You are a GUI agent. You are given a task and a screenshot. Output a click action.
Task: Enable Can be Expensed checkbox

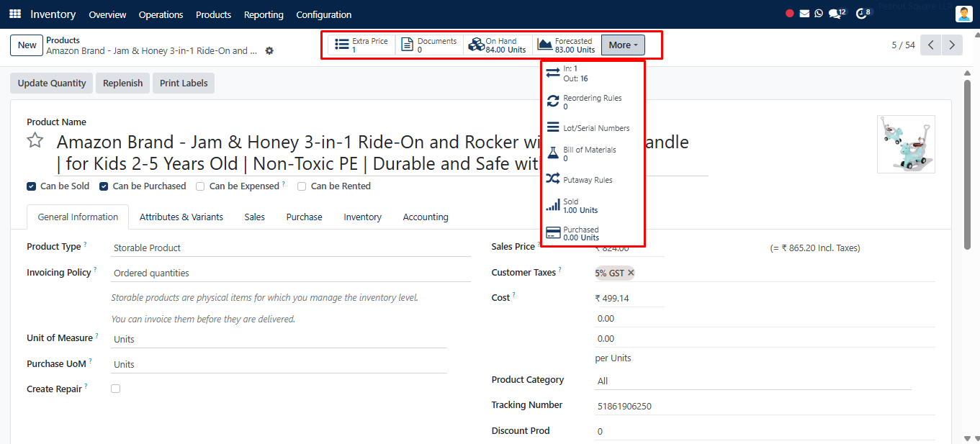tap(200, 186)
